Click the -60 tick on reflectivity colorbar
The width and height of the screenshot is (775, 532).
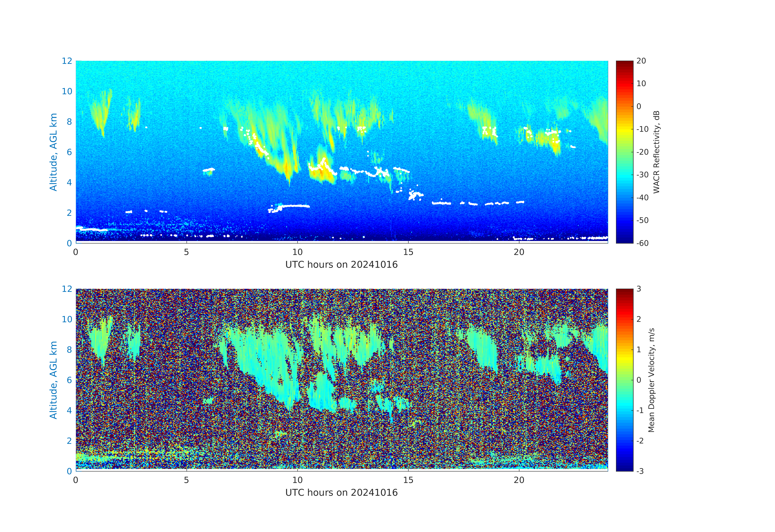642,243
